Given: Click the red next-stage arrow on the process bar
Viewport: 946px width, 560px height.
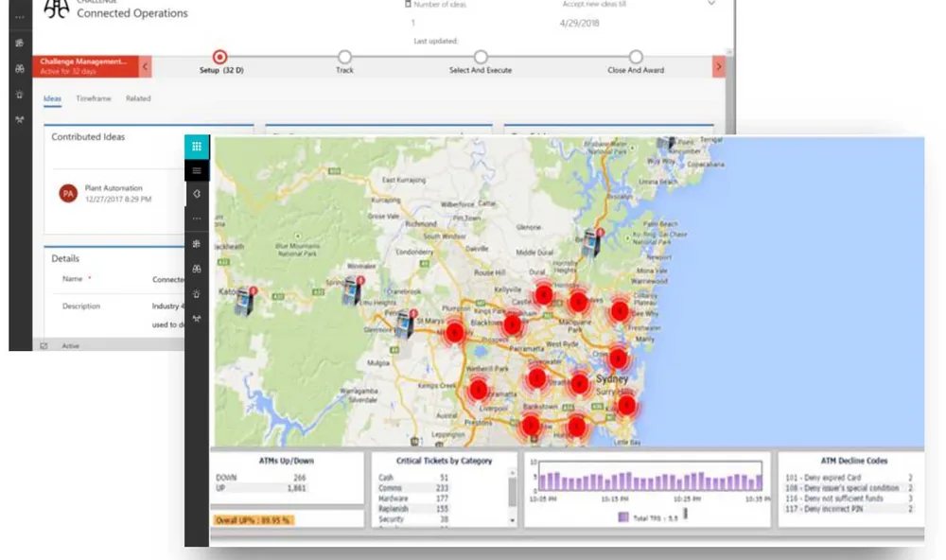Looking at the screenshot, I should coord(718,66).
